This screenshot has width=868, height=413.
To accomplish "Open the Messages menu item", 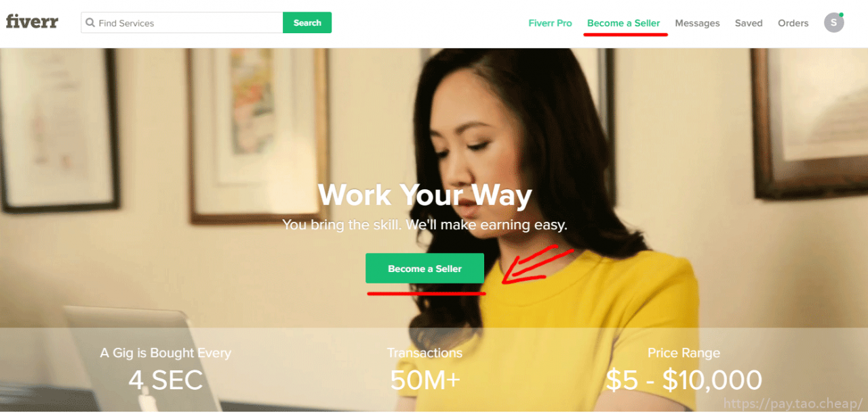I will pos(697,23).
